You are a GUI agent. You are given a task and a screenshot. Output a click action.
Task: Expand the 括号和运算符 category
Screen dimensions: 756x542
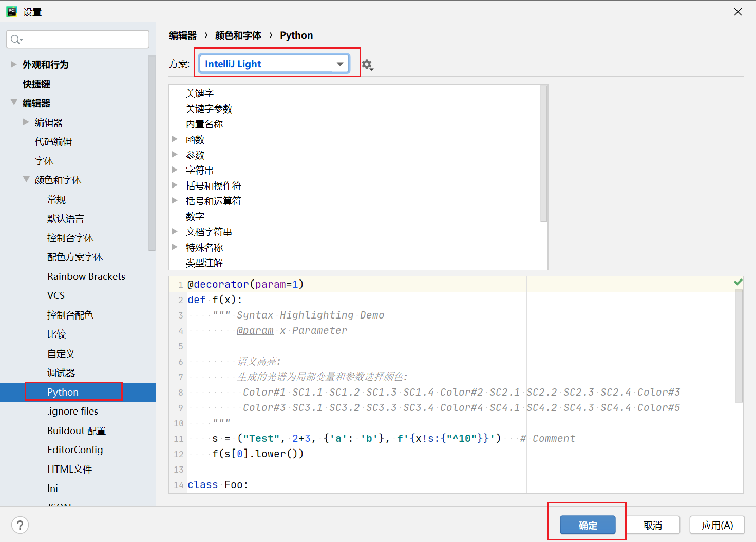[175, 200]
